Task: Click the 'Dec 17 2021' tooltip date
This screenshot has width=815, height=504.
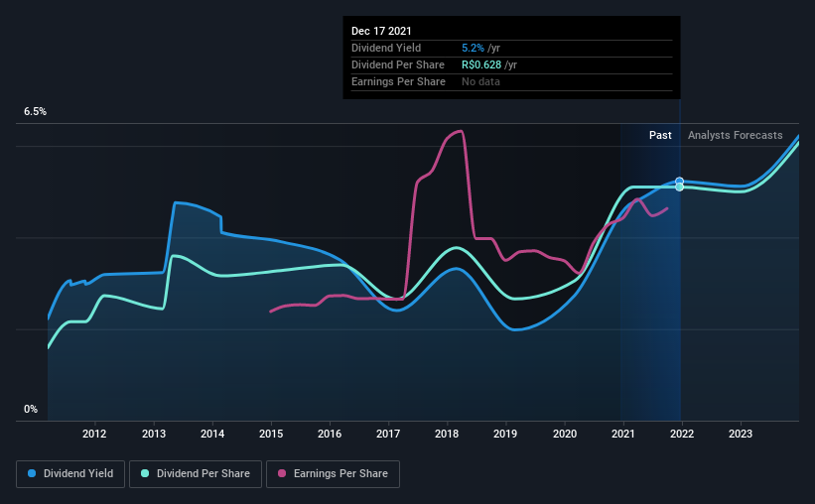Action: click(381, 31)
